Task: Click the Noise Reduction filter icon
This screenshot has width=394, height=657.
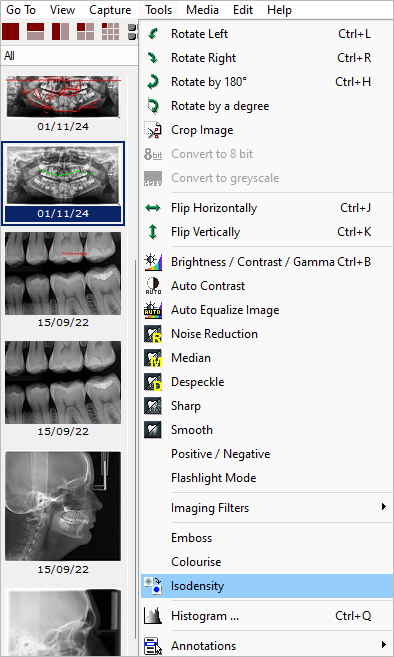Action: pyautogui.click(x=153, y=334)
